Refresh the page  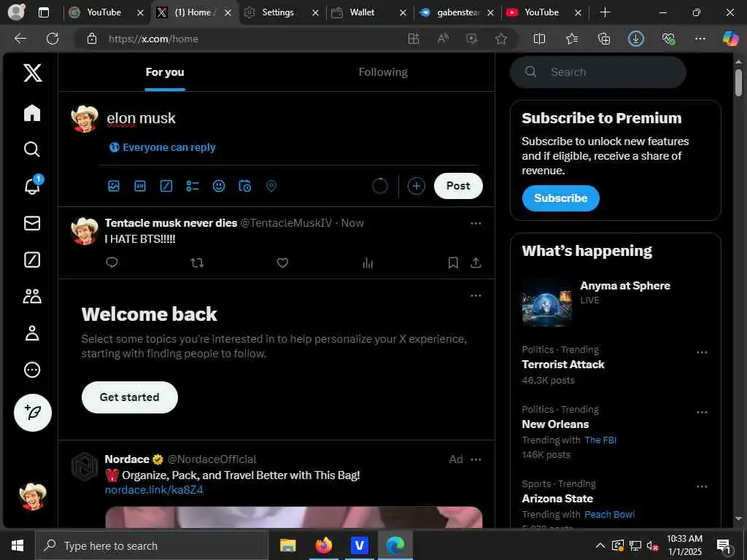pyautogui.click(x=53, y=39)
